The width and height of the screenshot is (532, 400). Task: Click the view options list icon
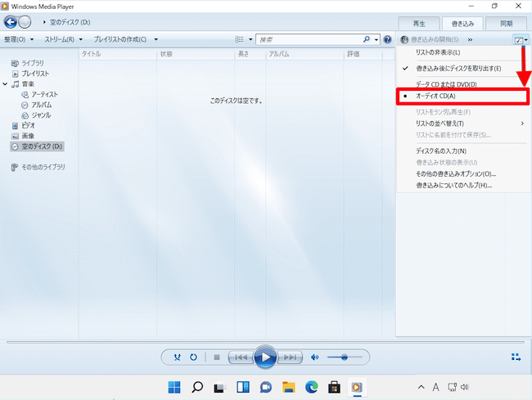click(239, 39)
